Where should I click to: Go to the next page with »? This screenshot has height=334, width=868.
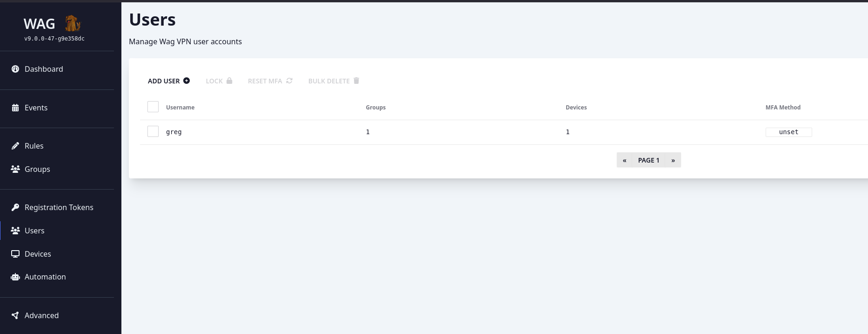pyautogui.click(x=673, y=160)
